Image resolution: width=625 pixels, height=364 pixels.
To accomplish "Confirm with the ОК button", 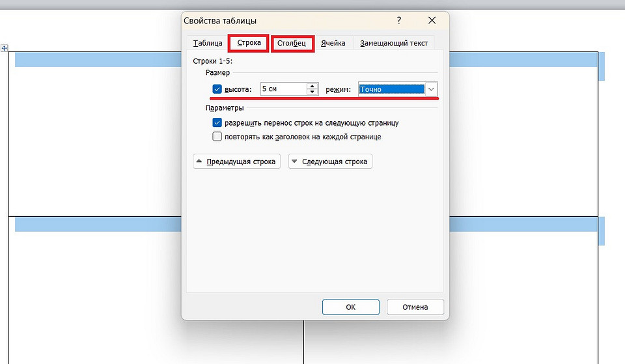I will [350, 307].
